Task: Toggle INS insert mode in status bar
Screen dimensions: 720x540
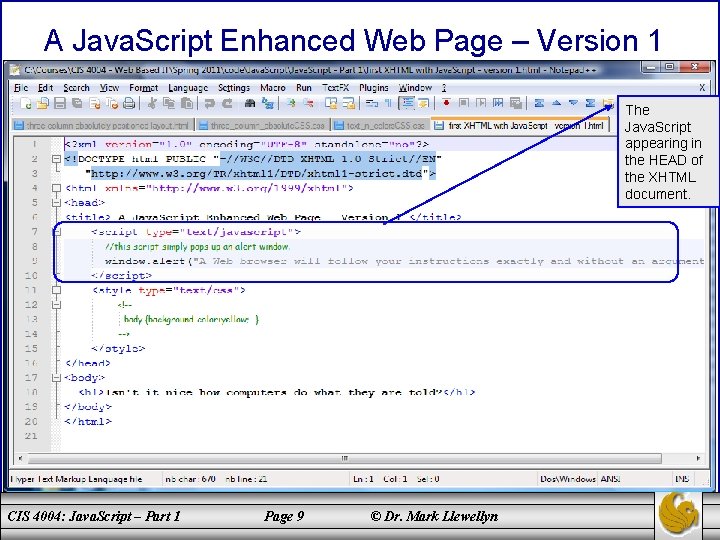Action: [681, 479]
